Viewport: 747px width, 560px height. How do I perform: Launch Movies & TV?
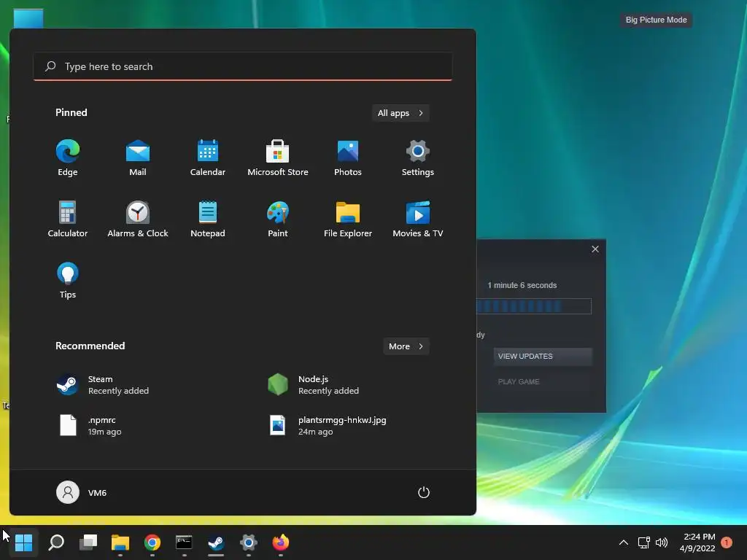click(x=418, y=219)
